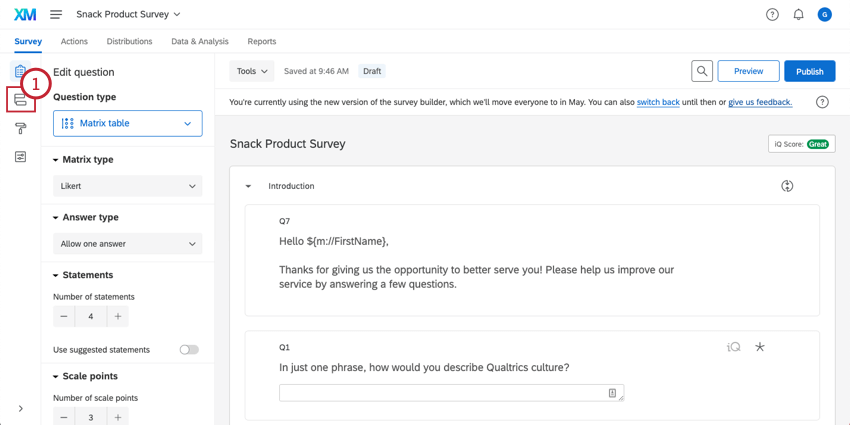Click the Publish button

[809, 71]
